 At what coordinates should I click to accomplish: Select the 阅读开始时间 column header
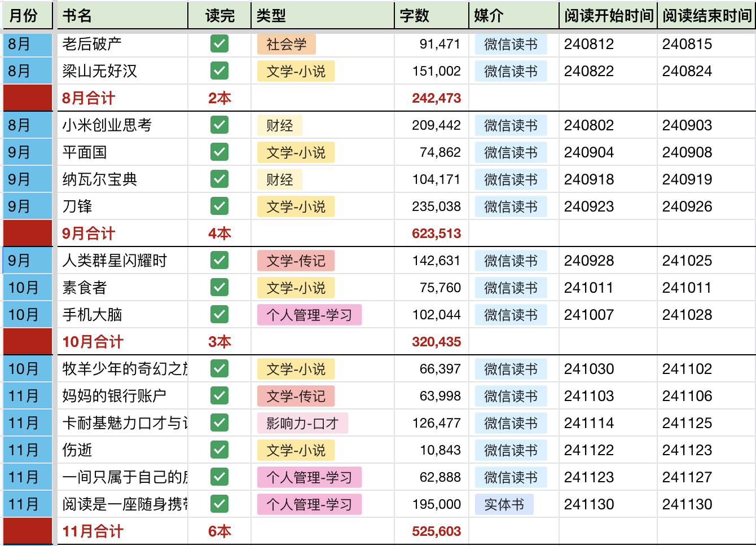point(608,16)
